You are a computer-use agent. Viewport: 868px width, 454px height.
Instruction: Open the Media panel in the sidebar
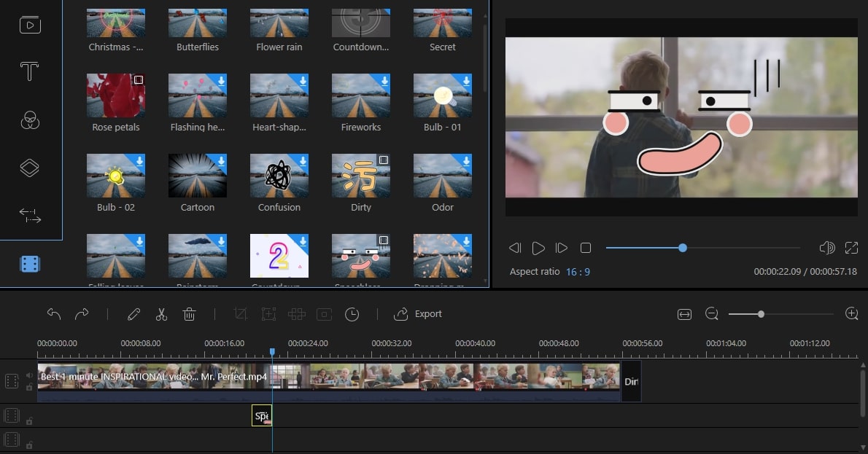click(x=28, y=25)
